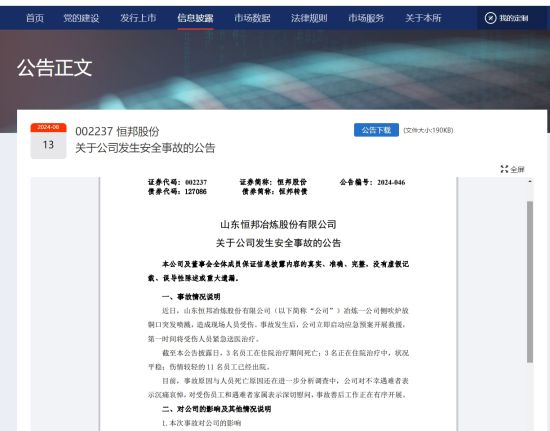550x431 pixels.
Task: Click the 002237 恒邦股份 stock title
Action: (x=117, y=132)
